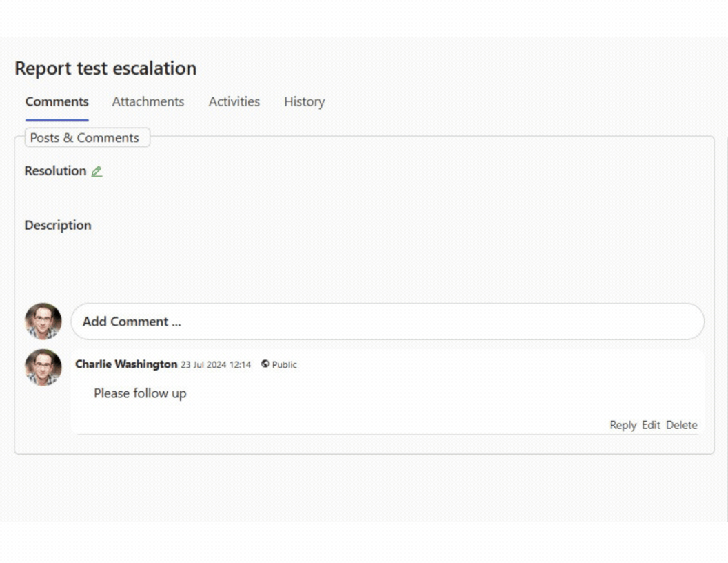Delete the 'Please follow up' comment
Viewport: 728px width, 563px height.
pos(682,425)
